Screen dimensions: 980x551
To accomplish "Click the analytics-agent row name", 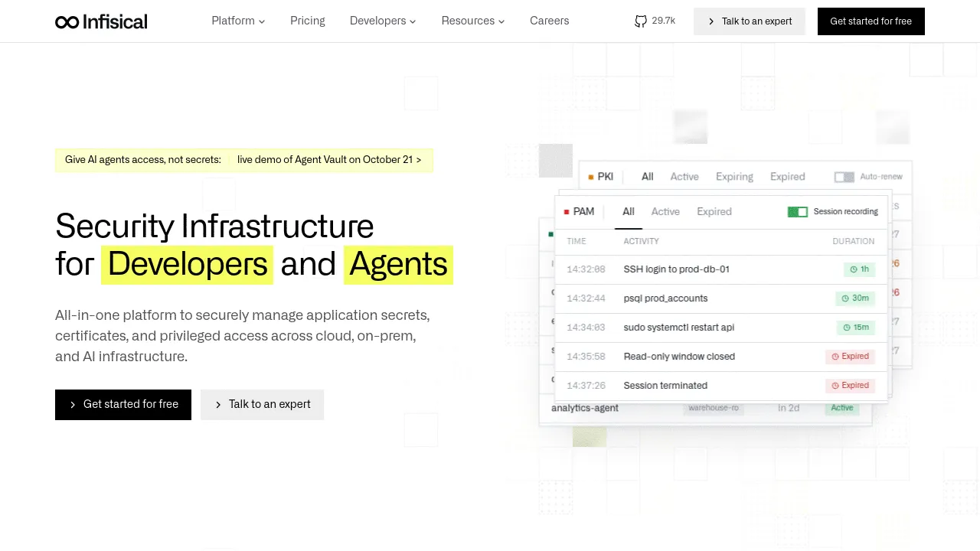I will coord(585,408).
